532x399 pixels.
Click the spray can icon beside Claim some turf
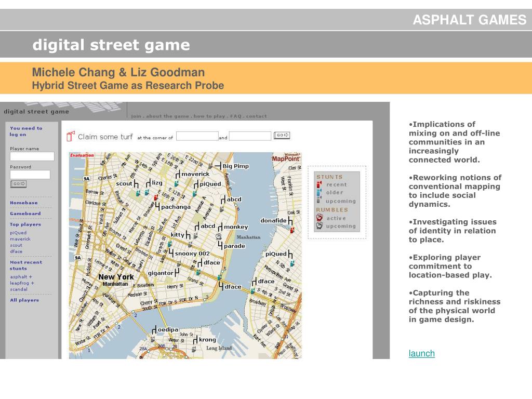[x=70, y=136]
